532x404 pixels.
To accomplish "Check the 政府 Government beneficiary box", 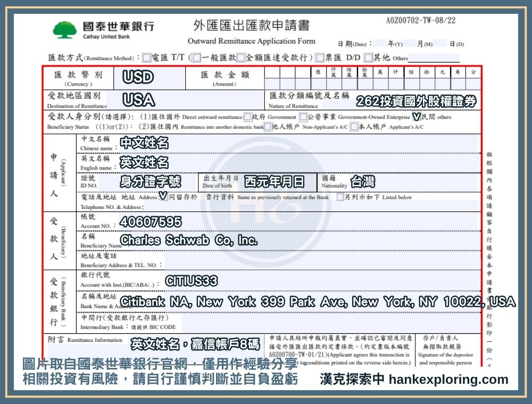I will [248, 117].
